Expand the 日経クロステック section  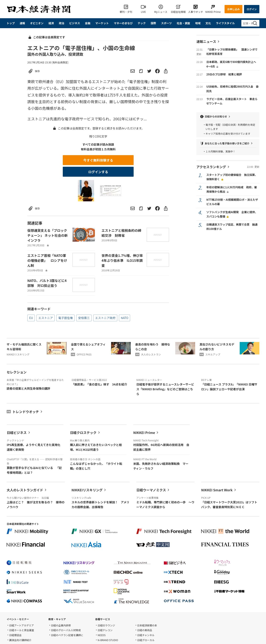pos(85,433)
